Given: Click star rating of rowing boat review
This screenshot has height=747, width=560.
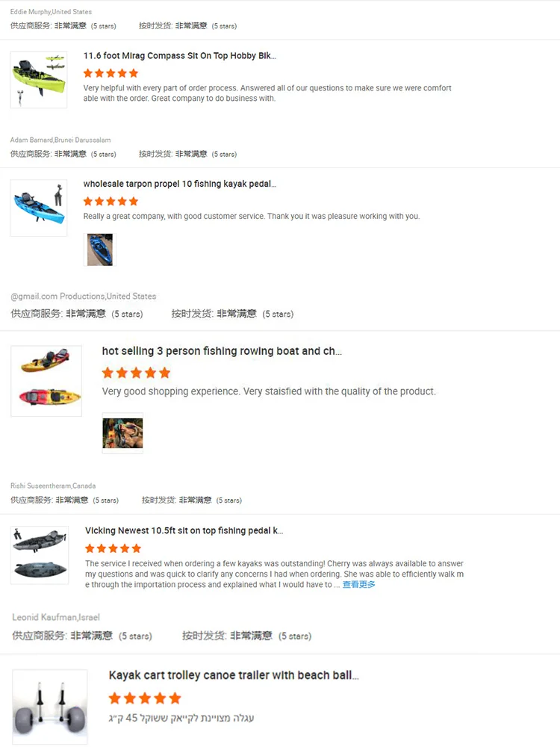Looking at the screenshot, I should click(x=136, y=373).
